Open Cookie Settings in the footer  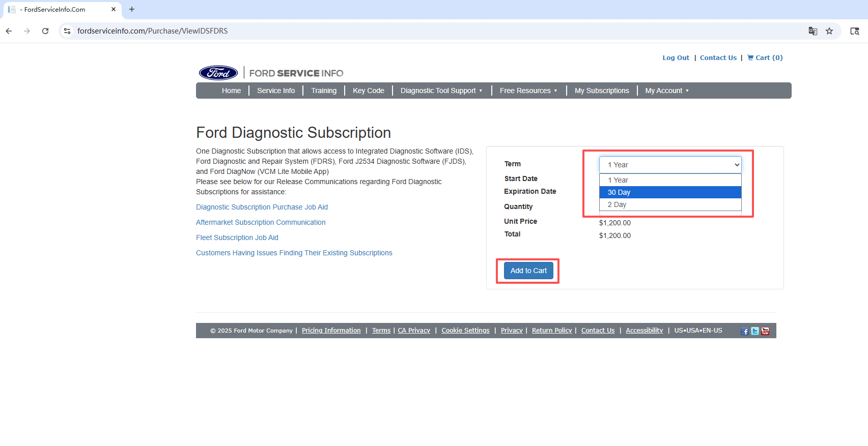point(465,331)
